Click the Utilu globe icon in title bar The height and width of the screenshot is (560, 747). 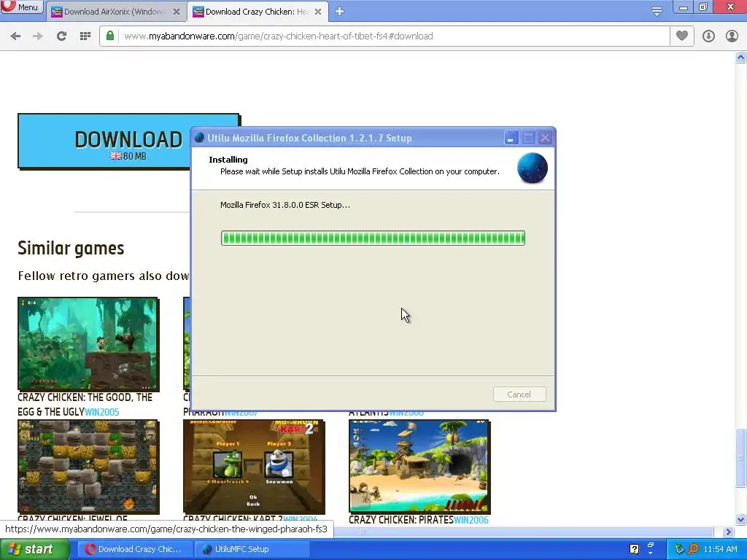click(200, 138)
